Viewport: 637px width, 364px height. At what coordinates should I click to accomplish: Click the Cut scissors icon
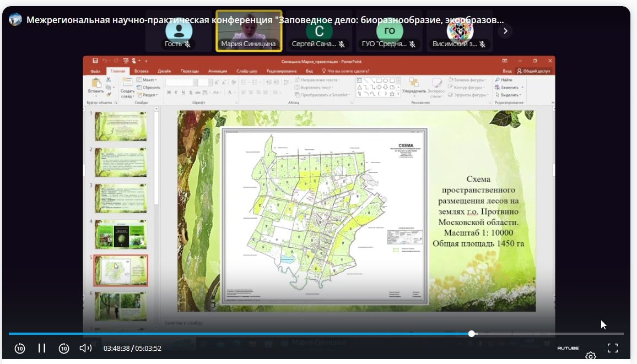click(x=109, y=80)
